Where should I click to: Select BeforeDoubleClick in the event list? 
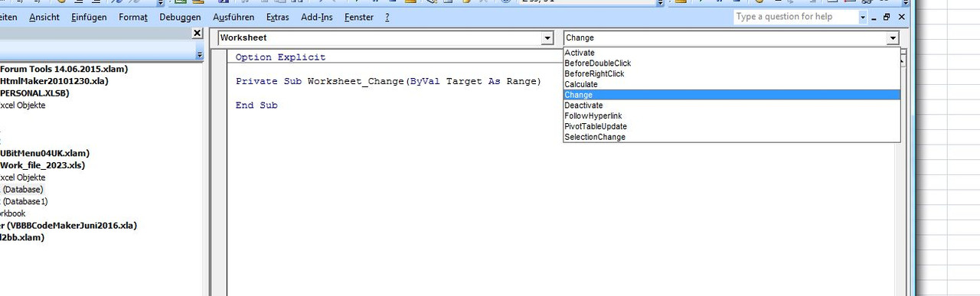(731, 63)
